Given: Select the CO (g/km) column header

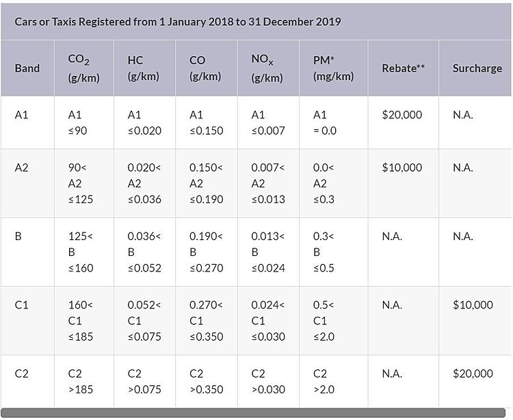Looking at the screenshot, I should coord(205,68).
